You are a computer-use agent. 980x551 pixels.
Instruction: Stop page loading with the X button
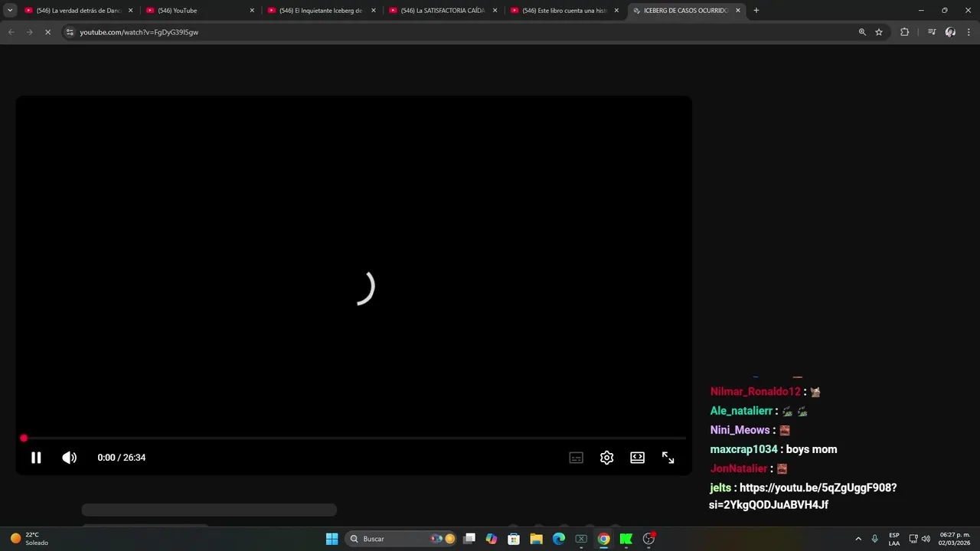click(x=47, y=32)
